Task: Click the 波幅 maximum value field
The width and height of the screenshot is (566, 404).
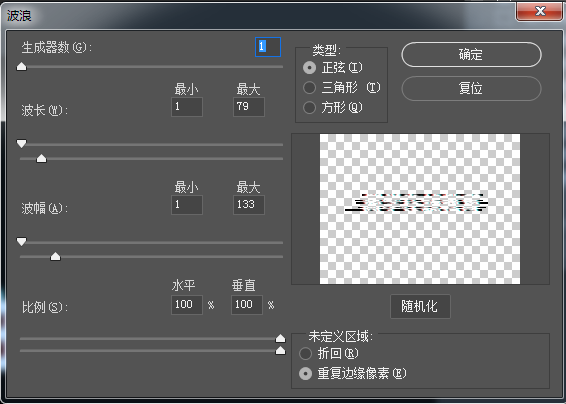Action: (x=249, y=205)
